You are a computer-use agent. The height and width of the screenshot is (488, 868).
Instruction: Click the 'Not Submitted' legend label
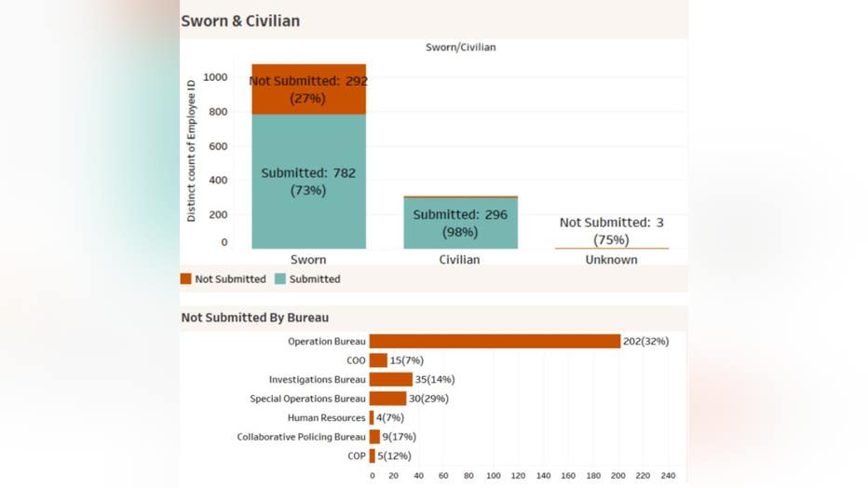click(x=230, y=278)
